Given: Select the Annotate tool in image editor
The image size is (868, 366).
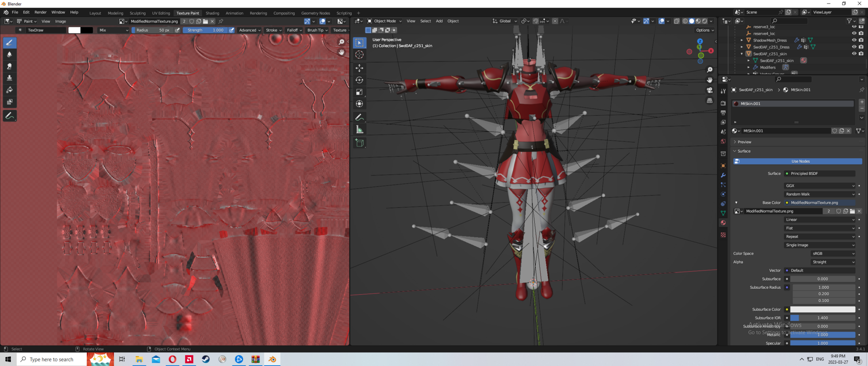Looking at the screenshot, I should (9, 116).
